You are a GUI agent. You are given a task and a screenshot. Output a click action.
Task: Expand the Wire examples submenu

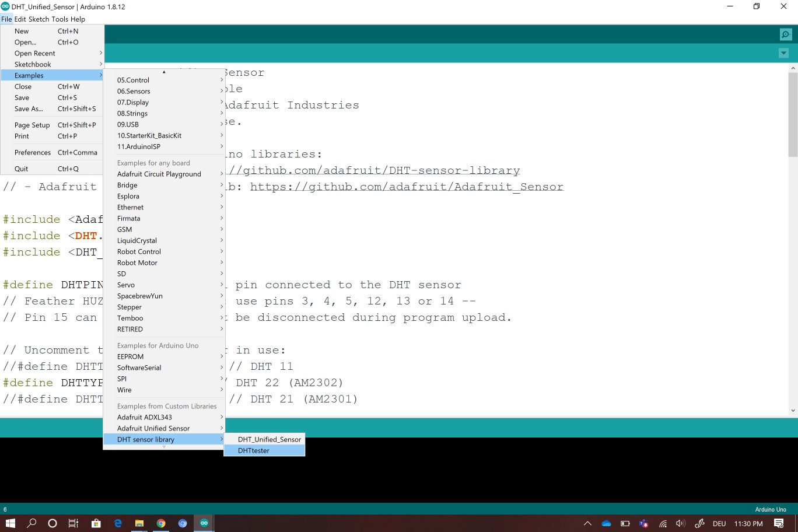point(164,390)
